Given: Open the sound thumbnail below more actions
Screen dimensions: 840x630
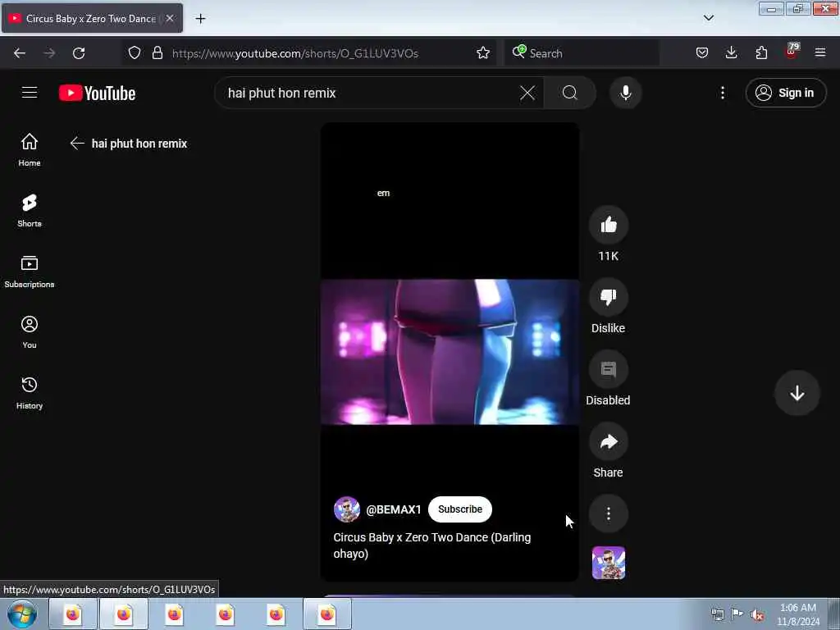Looking at the screenshot, I should tap(608, 563).
